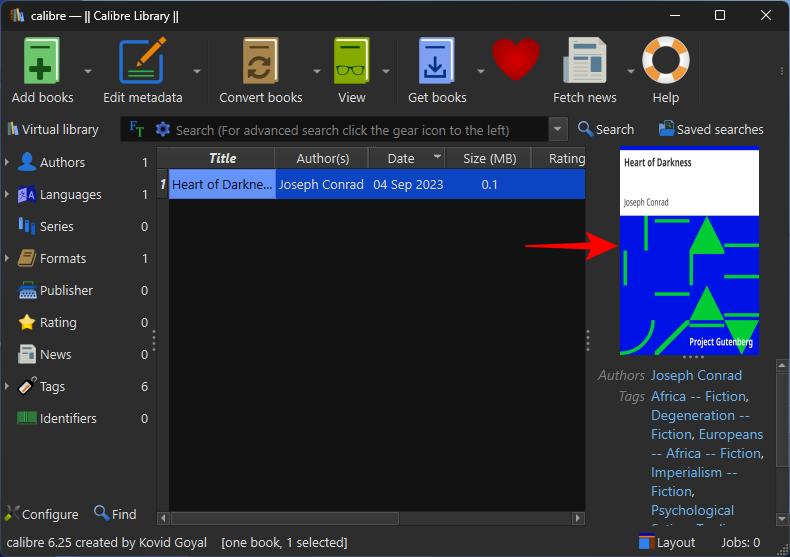Image resolution: width=790 pixels, height=557 pixels.
Task: Click the Help lifebuoy icon
Action: [x=666, y=60]
